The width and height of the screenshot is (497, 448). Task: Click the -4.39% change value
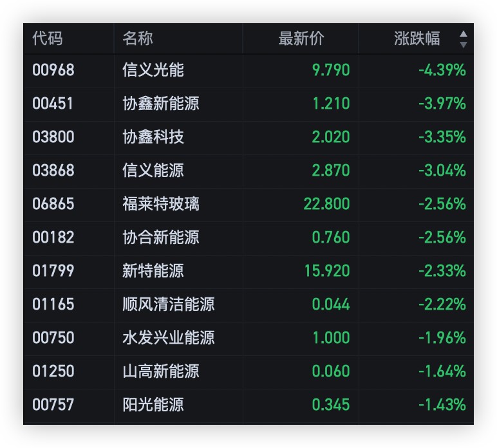pyautogui.click(x=442, y=70)
